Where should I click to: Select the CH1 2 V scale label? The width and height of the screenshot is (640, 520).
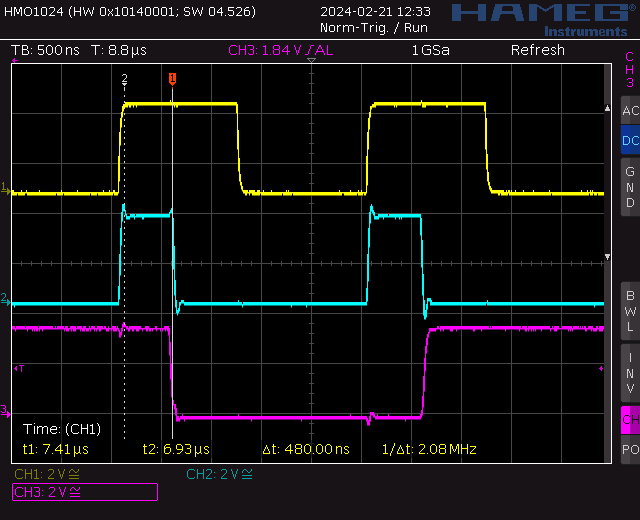pyautogui.click(x=47, y=473)
